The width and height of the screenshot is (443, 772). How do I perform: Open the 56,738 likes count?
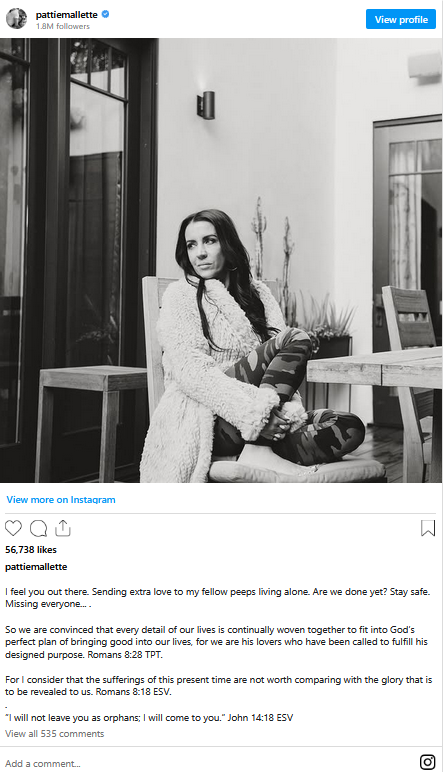click(x=31, y=549)
